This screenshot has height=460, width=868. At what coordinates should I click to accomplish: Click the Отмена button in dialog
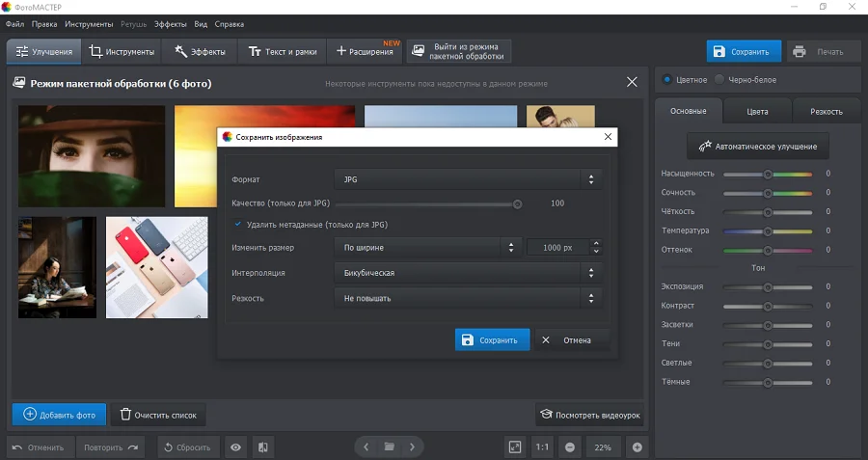[573, 340]
